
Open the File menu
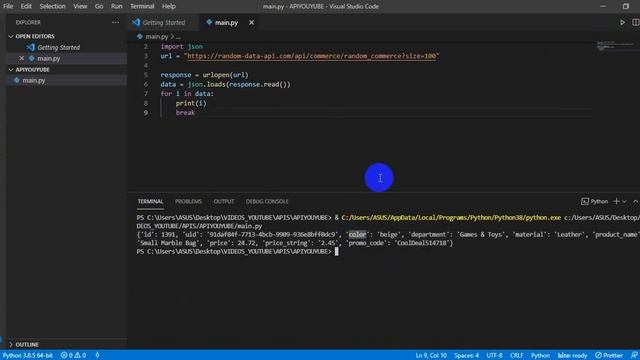[x=8, y=6]
